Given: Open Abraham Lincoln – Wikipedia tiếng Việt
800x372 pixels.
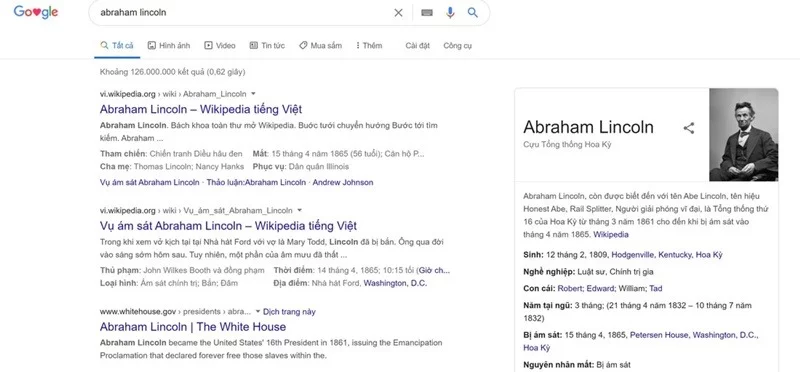Looking at the screenshot, I should click(x=201, y=109).
